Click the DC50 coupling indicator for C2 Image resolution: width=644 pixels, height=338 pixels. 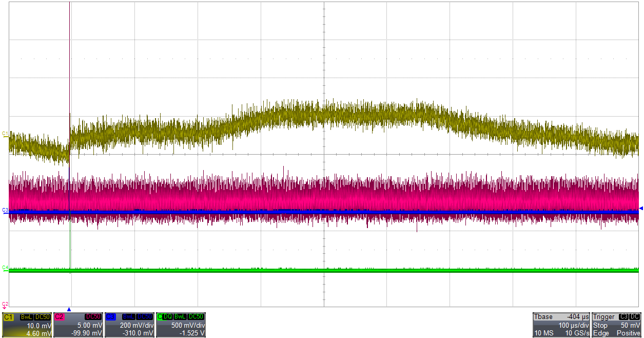(x=93, y=317)
